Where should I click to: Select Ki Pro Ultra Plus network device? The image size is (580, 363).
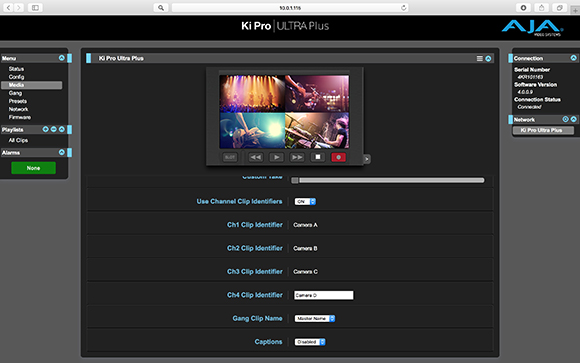(543, 130)
